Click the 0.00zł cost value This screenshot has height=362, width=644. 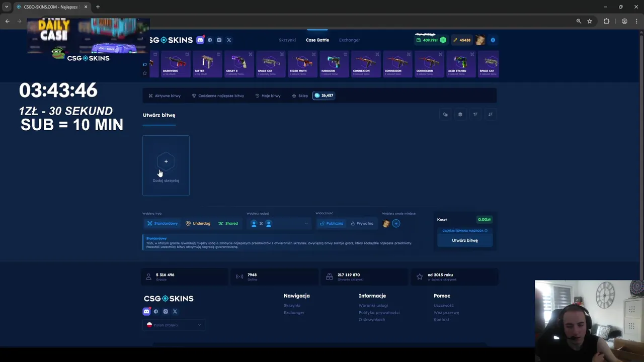(x=484, y=220)
